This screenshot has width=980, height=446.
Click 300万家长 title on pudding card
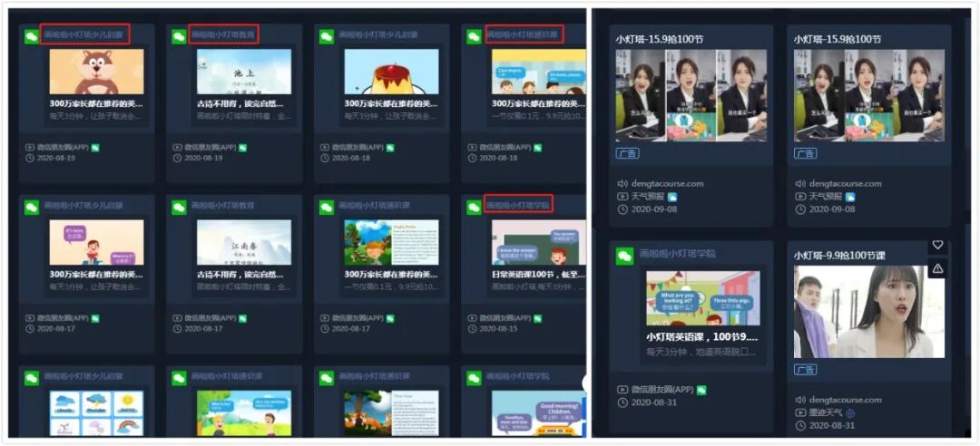[392, 103]
